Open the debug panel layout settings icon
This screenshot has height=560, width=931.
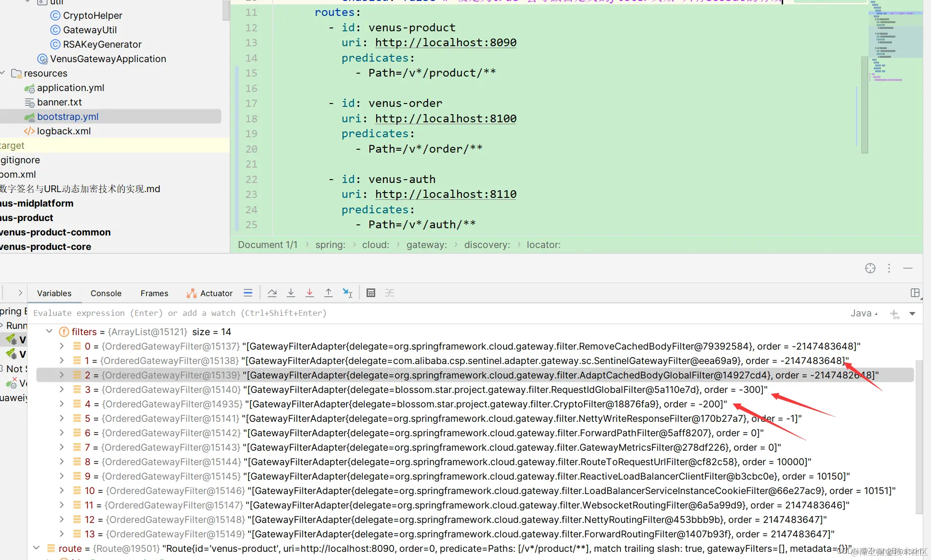pyautogui.click(x=915, y=293)
